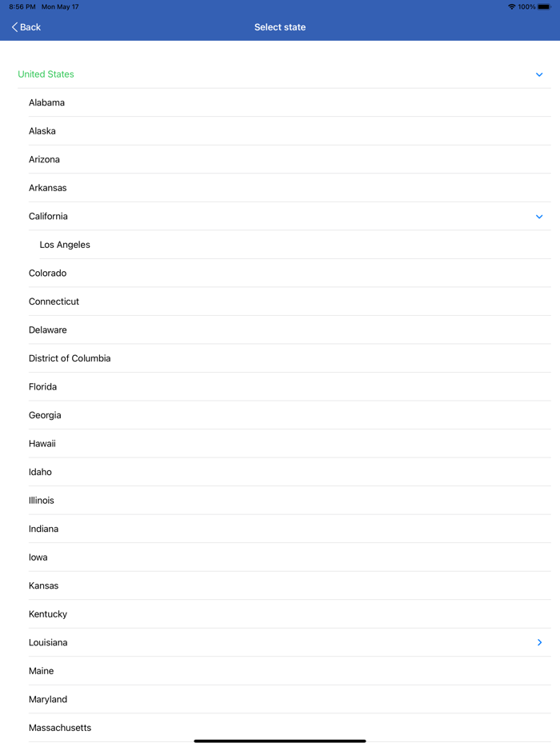Tap the home indicator bar
Screen dimensions: 560x747
tap(280, 740)
